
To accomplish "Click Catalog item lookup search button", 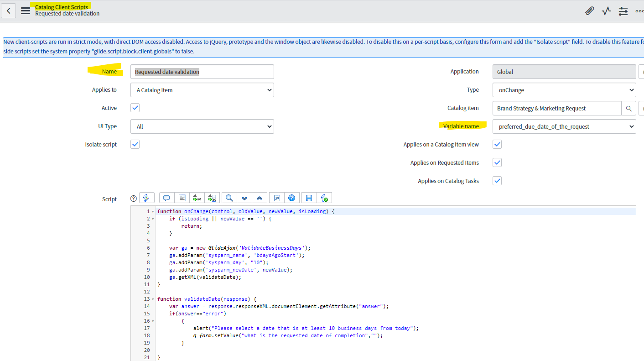I will tap(628, 108).
